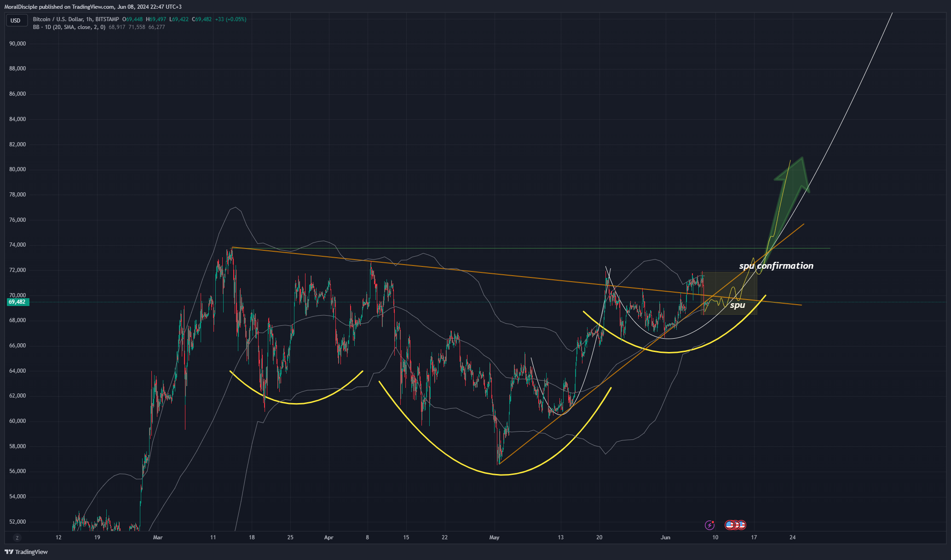Screen dimensions: 951x560
Task: Select the 'spu confirmation' text annotation
Action: point(776,266)
